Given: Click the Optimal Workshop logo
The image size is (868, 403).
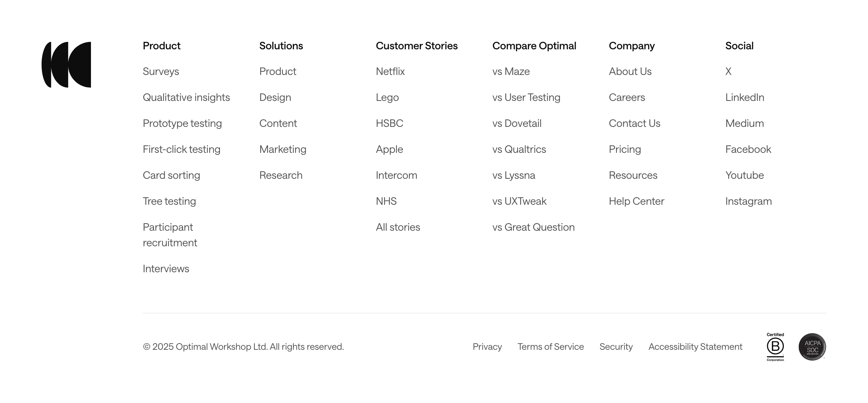Looking at the screenshot, I should [x=66, y=65].
